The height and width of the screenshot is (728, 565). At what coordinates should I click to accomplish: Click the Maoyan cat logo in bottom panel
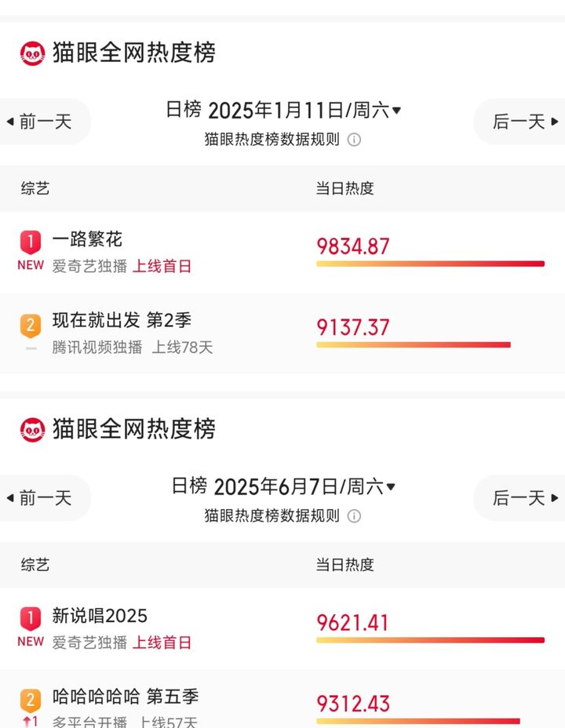click(32, 430)
